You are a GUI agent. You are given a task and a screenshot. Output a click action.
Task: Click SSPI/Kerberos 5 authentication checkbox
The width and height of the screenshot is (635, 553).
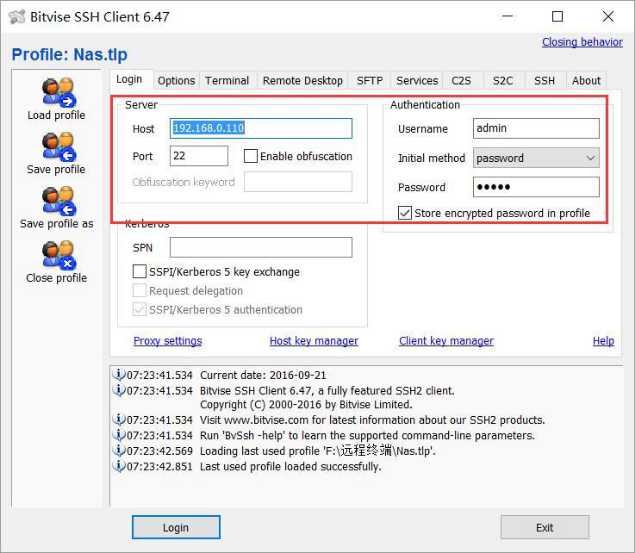click(x=139, y=309)
